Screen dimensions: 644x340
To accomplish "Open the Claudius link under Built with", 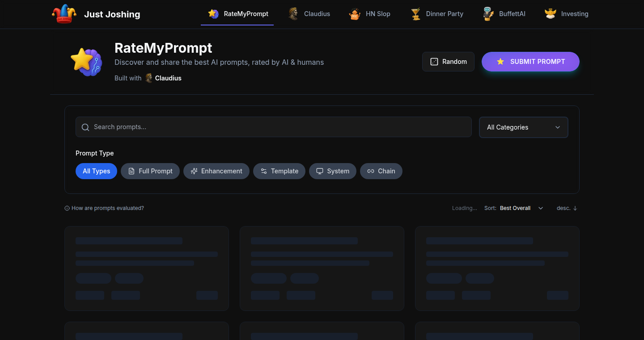I will (x=164, y=78).
